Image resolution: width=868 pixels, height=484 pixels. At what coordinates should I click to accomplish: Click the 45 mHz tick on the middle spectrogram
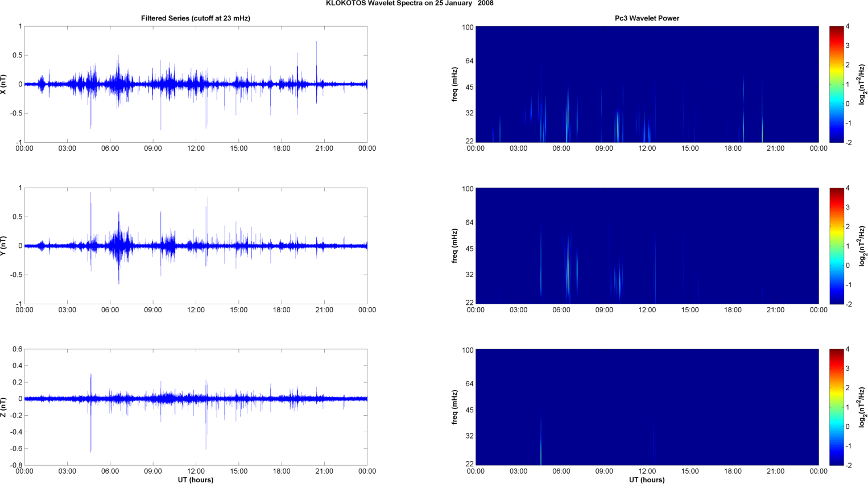pos(469,249)
